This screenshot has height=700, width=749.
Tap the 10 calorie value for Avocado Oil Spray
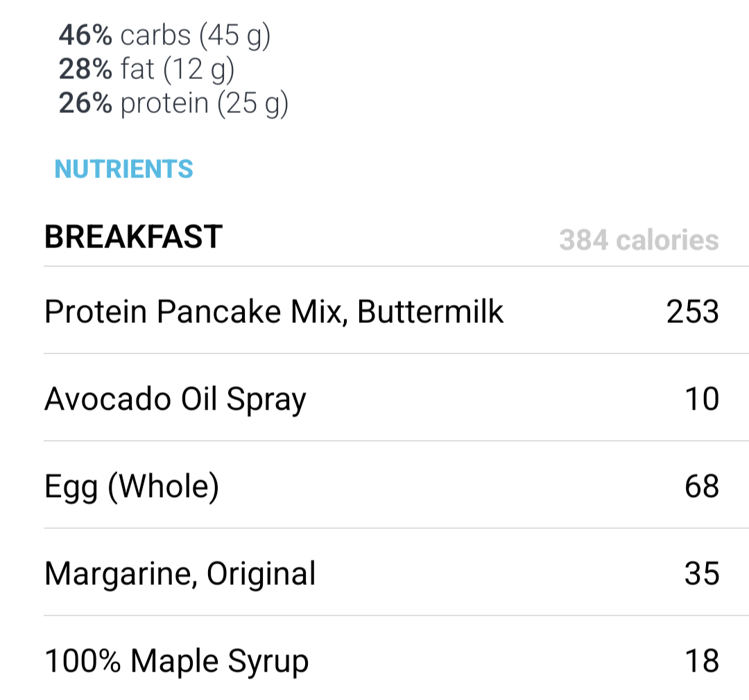coord(702,399)
